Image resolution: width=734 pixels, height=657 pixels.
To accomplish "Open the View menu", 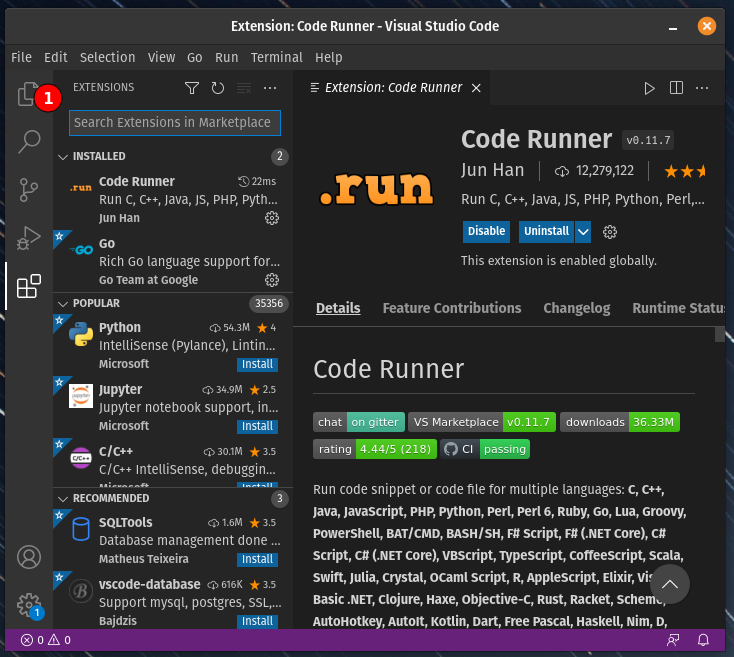I will click(161, 57).
